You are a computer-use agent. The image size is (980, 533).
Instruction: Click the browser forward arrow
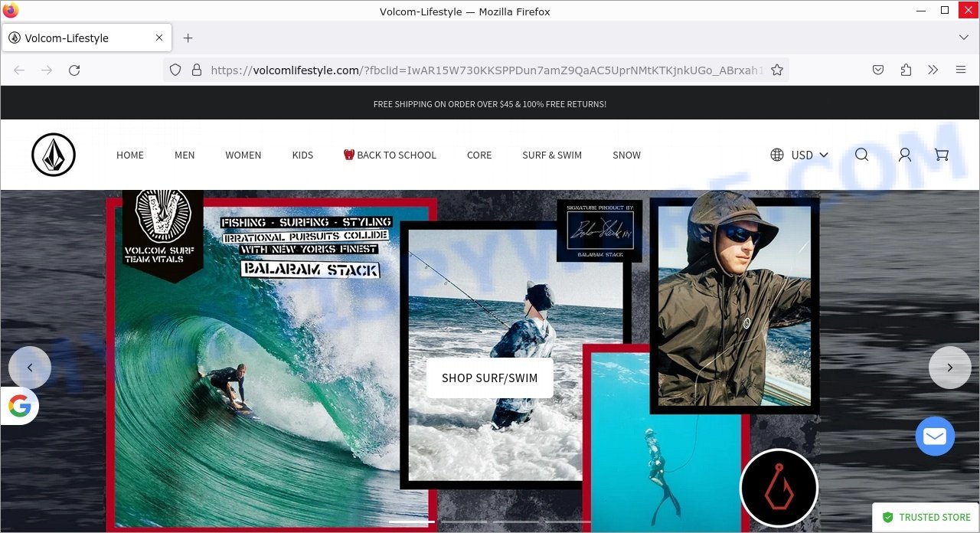pyautogui.click(x=47, y=70)
